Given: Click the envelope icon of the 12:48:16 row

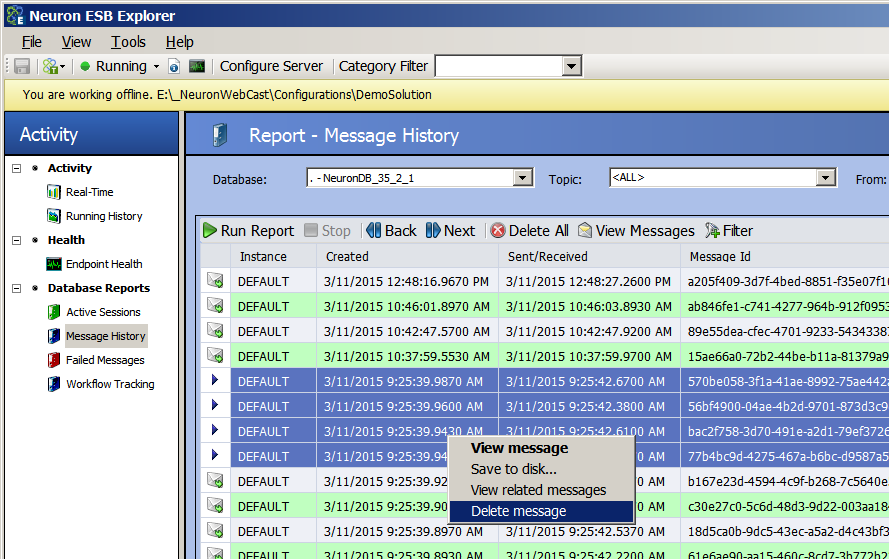Looking at the screenshot, I should coord(215,281).
